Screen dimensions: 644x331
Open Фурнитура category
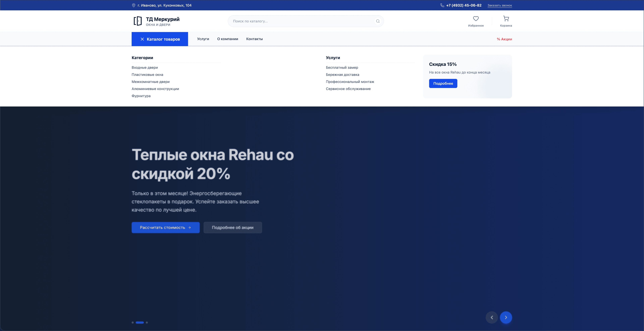click(x=141, y=96)
